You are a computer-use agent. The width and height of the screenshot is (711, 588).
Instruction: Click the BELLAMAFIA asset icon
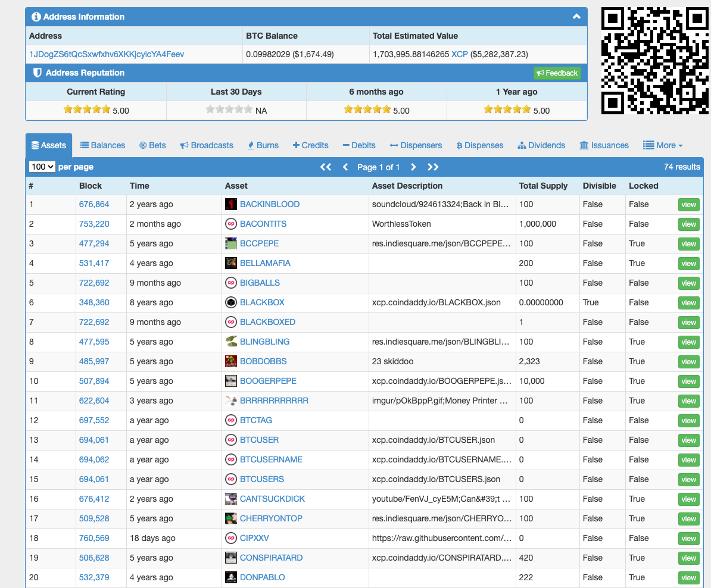[x=231, y=264]
